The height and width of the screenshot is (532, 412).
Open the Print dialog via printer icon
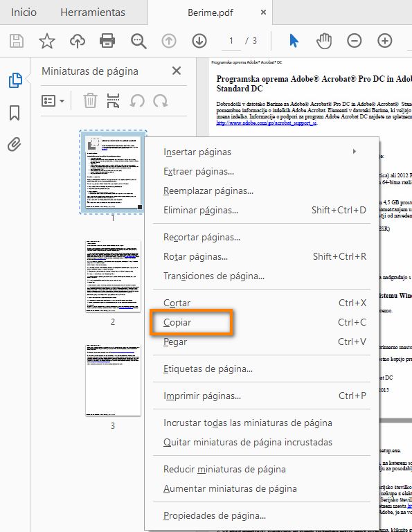click(x=107, y=41)
